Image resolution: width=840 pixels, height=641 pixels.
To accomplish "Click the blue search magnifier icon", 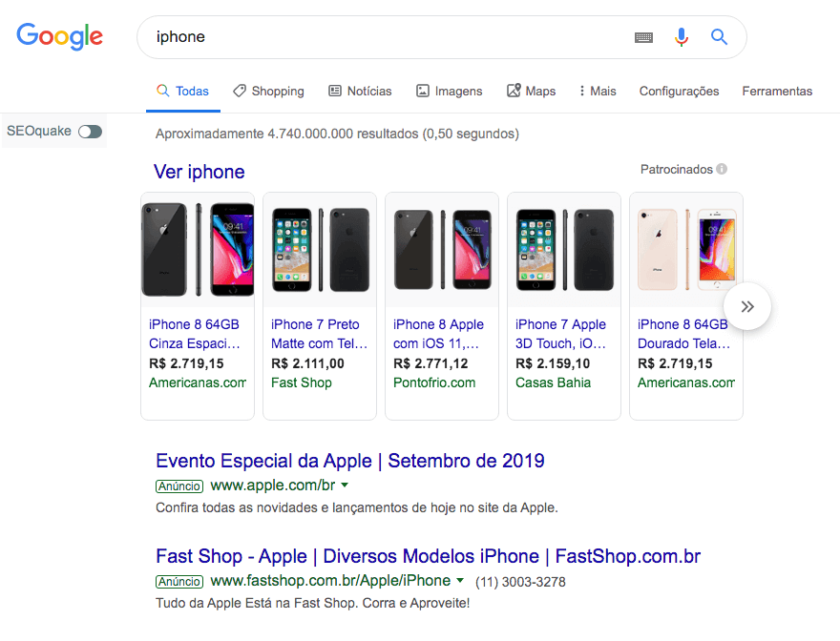I will point(719,37).
